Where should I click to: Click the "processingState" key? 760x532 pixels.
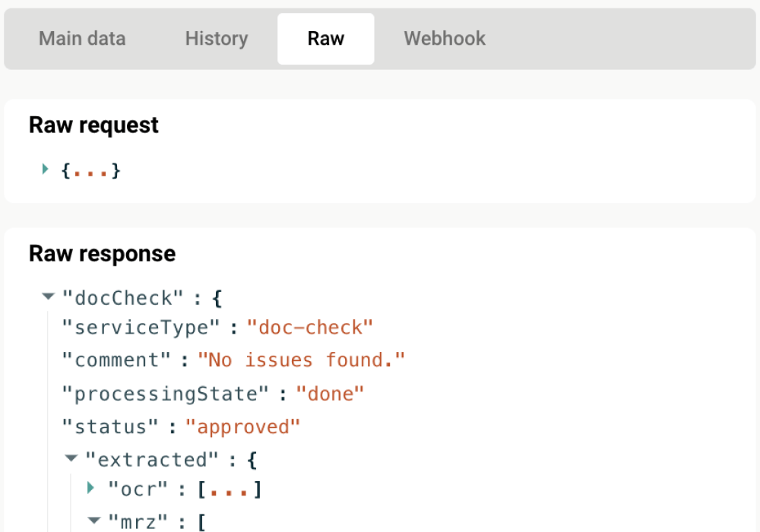click(166, 394)
